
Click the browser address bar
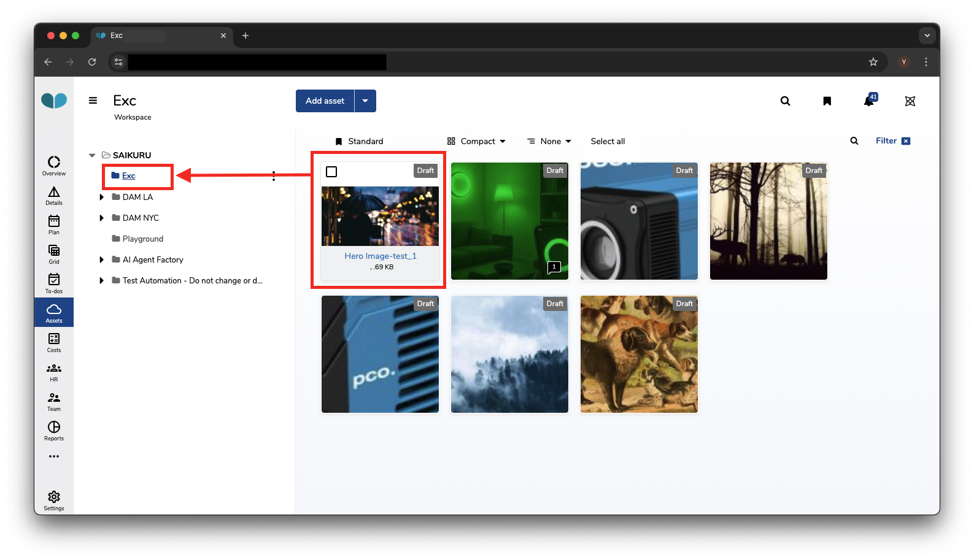[497, 62]
